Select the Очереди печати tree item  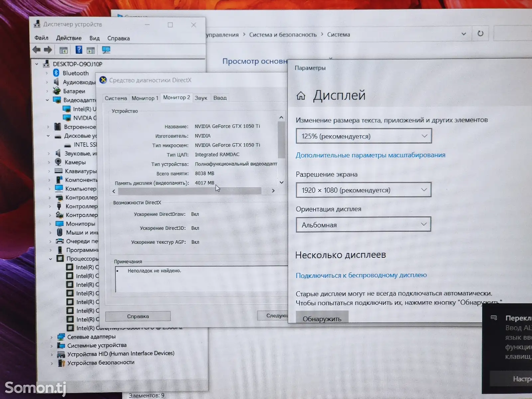[77, 241]
